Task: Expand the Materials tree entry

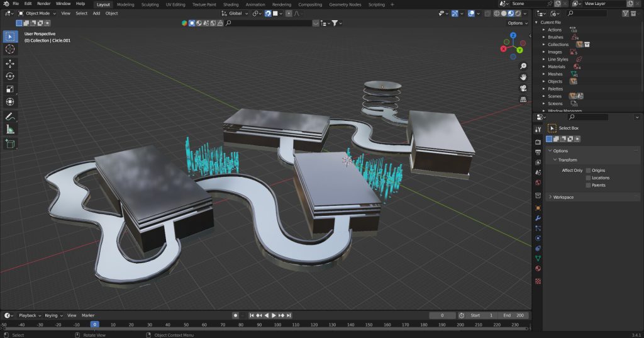Action: point(544,67)
